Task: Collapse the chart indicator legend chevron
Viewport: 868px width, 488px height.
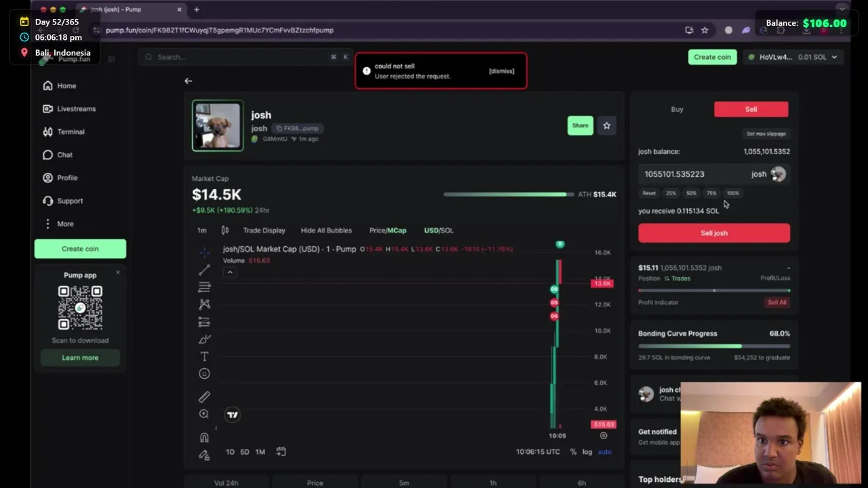Action: (x=230, y=272)
